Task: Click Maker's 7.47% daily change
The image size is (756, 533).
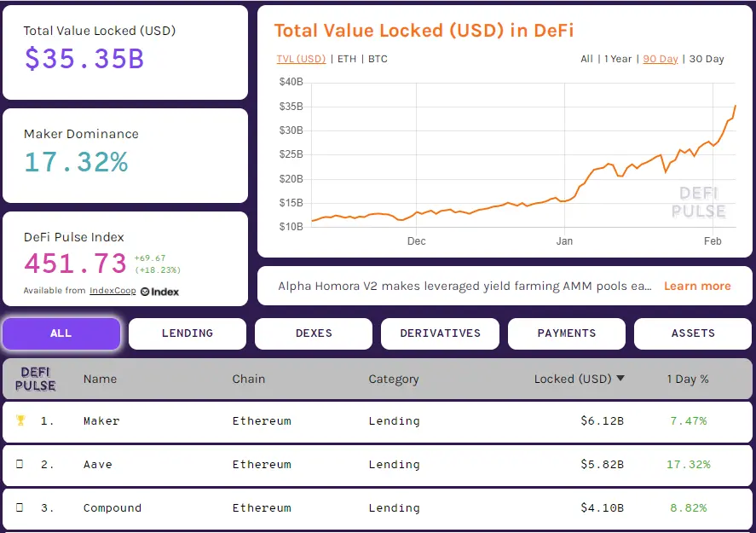Action: click(689, 421)
